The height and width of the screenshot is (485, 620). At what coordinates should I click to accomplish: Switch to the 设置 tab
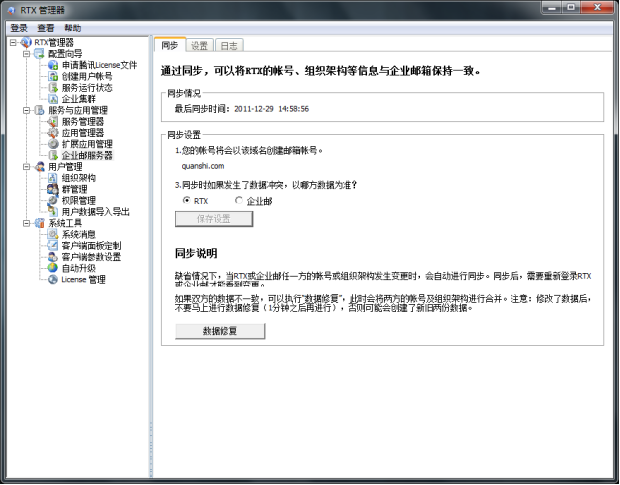199,46
